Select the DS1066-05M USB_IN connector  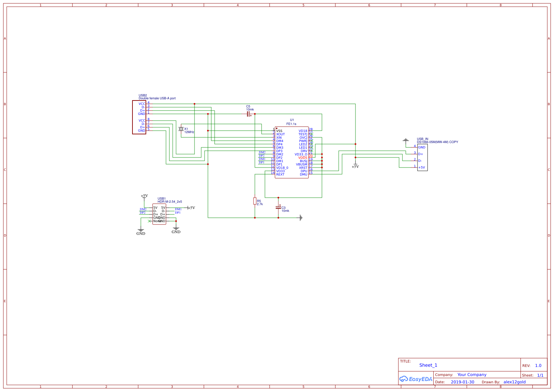423,157
